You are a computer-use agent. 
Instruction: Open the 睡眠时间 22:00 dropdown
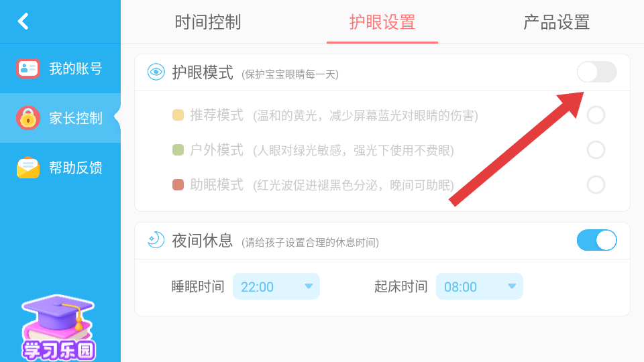tap(276, 286)
